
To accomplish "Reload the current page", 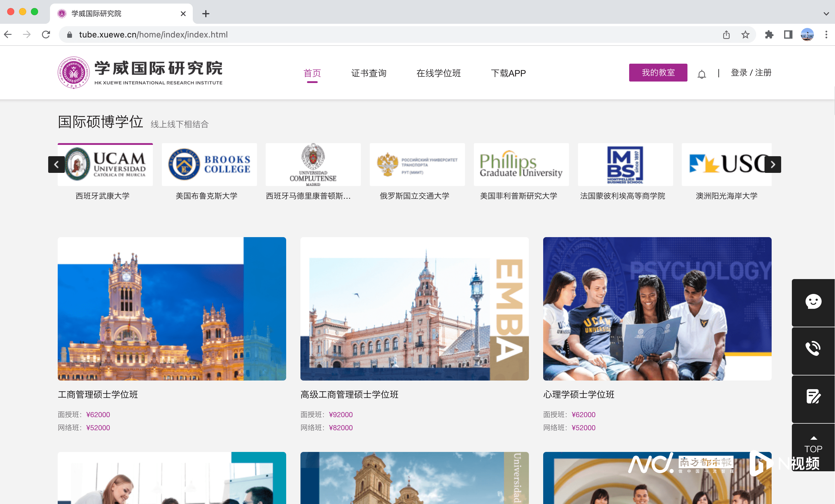I will [x=46, y=35].
